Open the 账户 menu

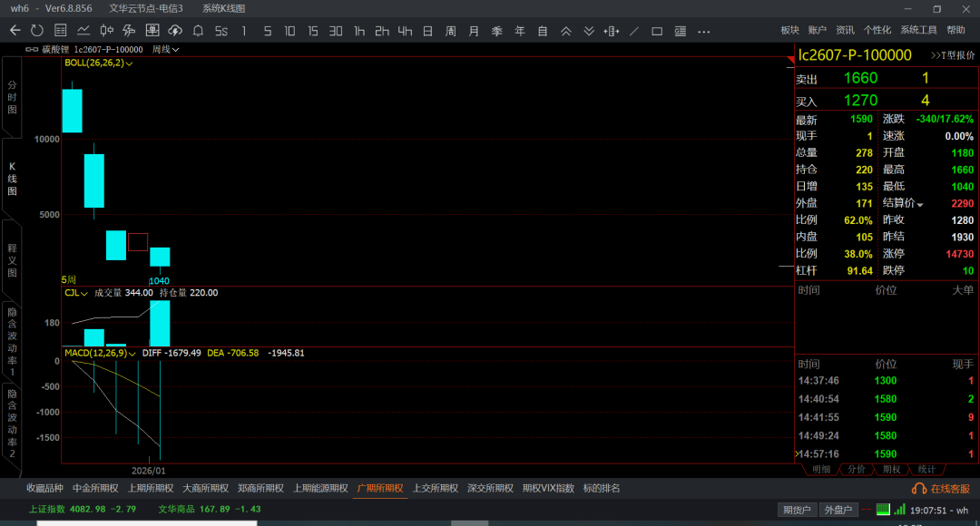tap(817, 30)
